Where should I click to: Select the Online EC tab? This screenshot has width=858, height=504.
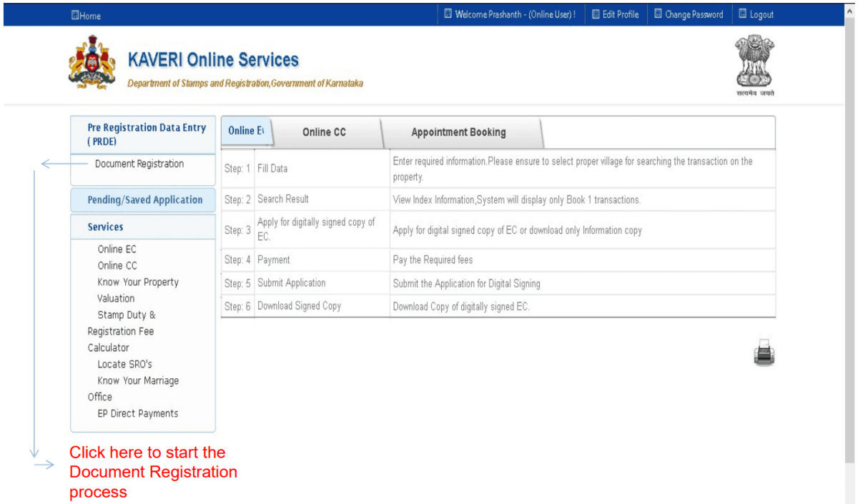246,131
